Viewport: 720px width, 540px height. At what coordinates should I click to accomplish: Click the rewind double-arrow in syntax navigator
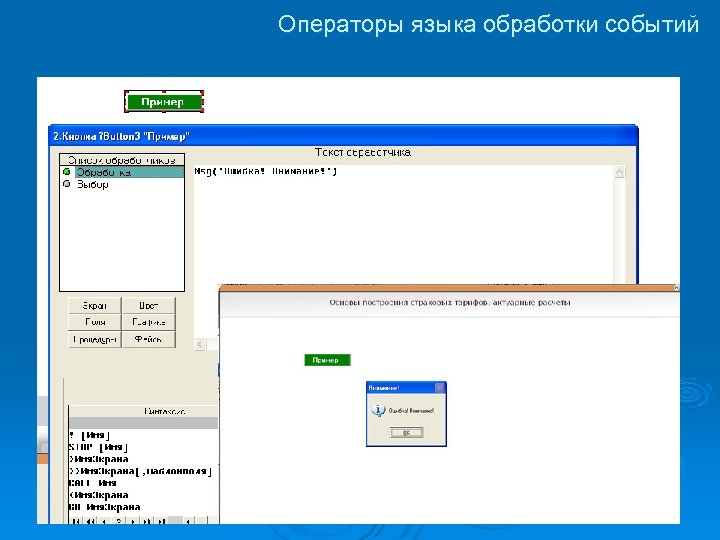(x=90, y=521)
